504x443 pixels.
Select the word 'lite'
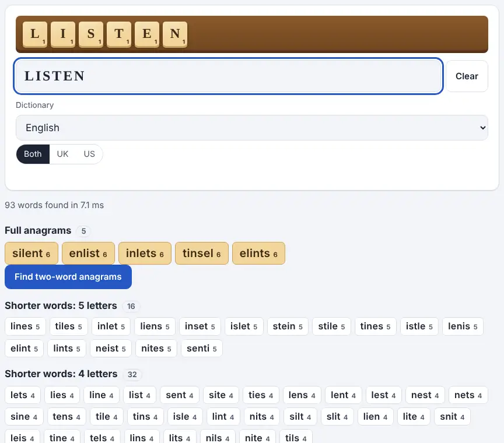pyautogui.click(x=414, y=417)
